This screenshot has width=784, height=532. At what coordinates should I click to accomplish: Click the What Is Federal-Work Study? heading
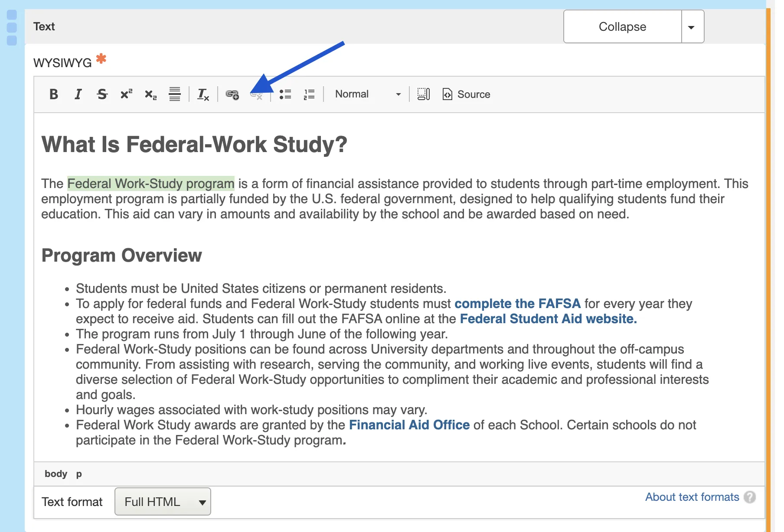pyautogui.click(x=194, y=144)
